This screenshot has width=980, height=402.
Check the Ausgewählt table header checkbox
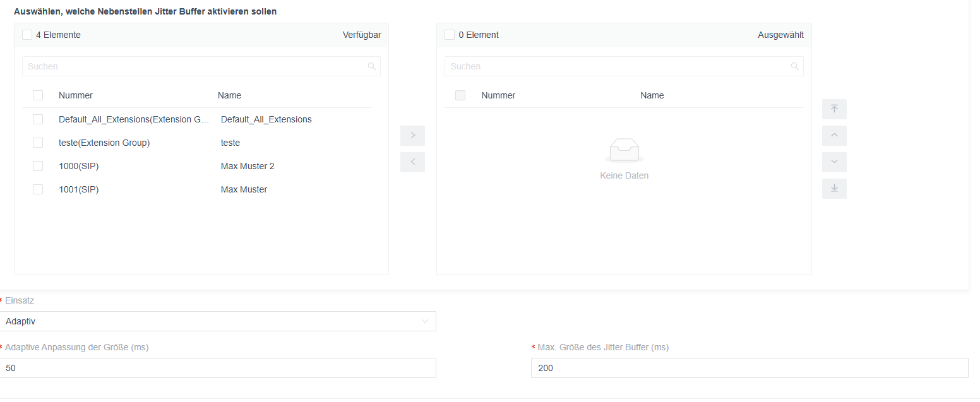[x=460, y=95]
